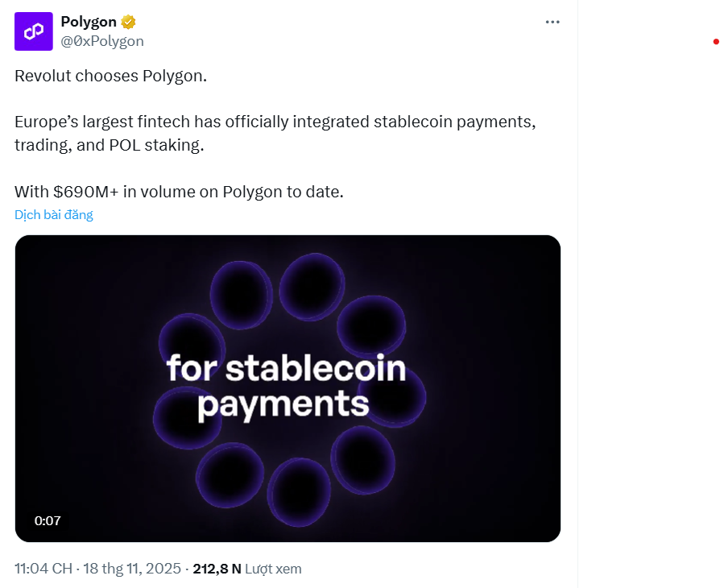Click the "Lượt xem" views label
The width and height of the screenshot is (720, 588).
pos(273,569)
